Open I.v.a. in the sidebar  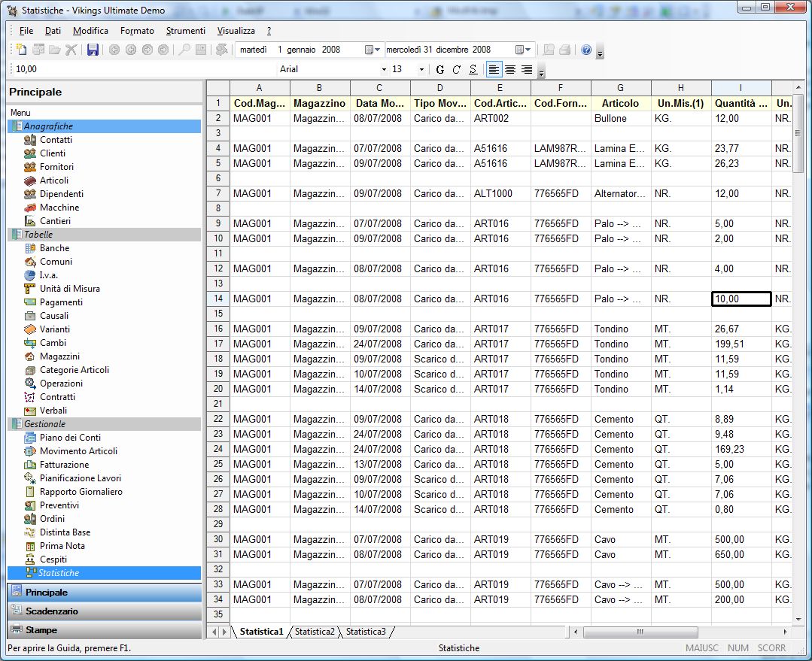point(49,275)
